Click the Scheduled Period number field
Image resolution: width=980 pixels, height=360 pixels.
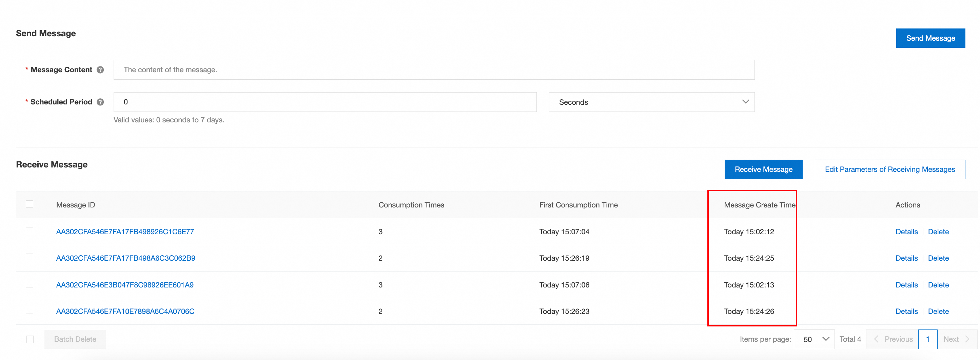[x=325, y=102]
